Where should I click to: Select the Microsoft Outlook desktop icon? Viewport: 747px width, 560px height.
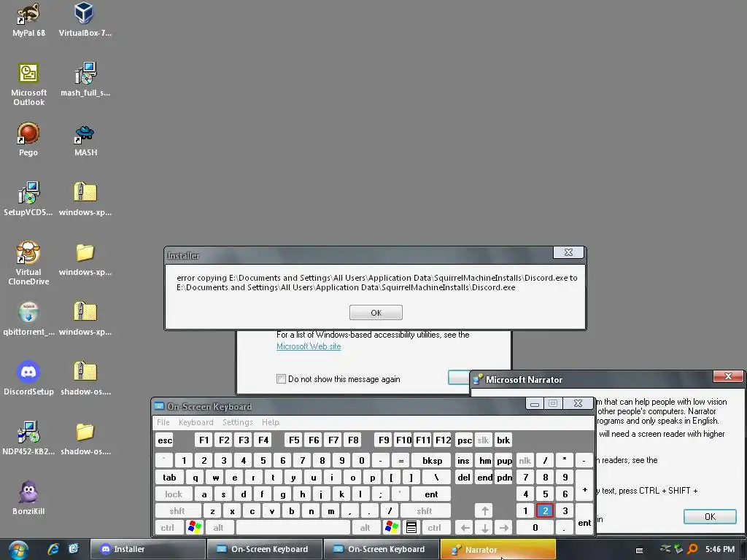pyautogui.click(x=28, y=84)
